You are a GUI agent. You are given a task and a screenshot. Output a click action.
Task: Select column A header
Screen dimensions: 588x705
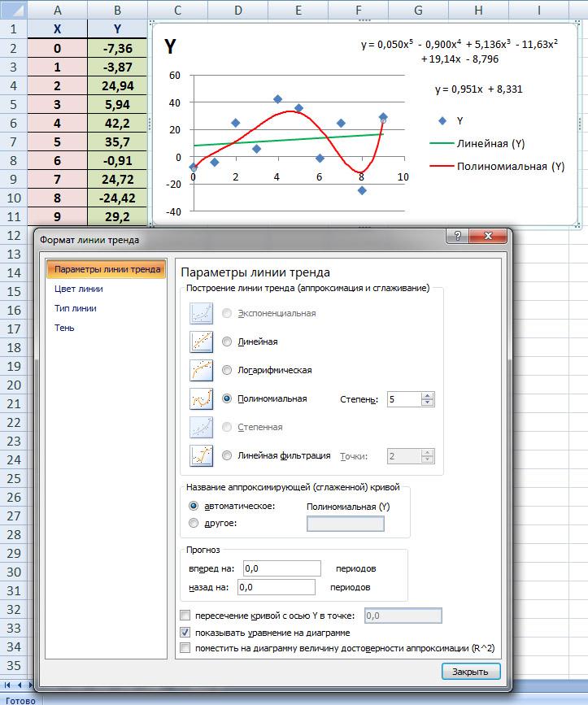(58, 10)
